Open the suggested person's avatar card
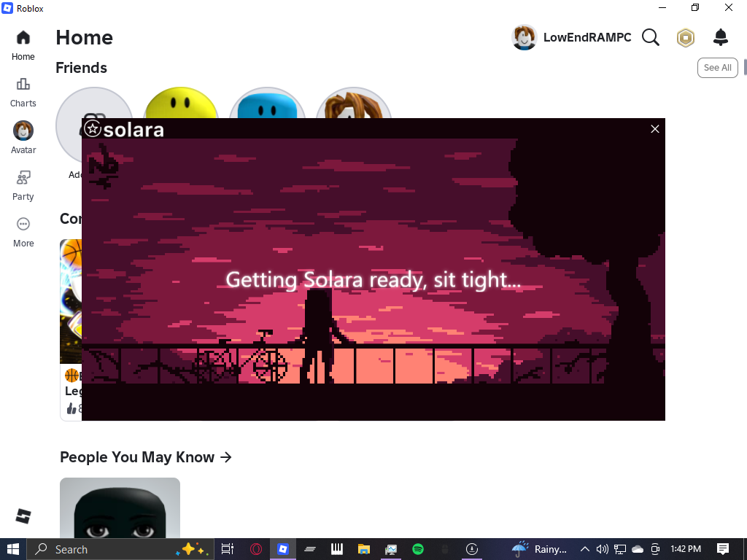The image size is (747, 560). (120, 507)
